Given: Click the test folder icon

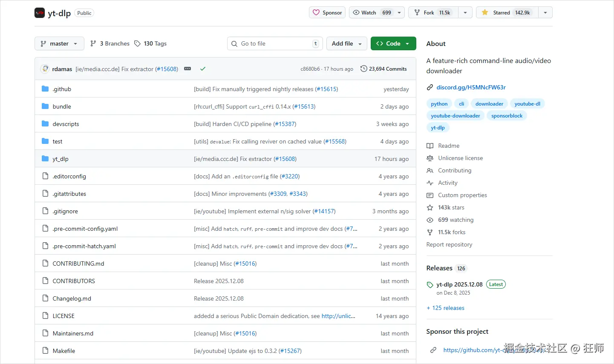Looking at the screenshot, I should (x=45, y=141).
